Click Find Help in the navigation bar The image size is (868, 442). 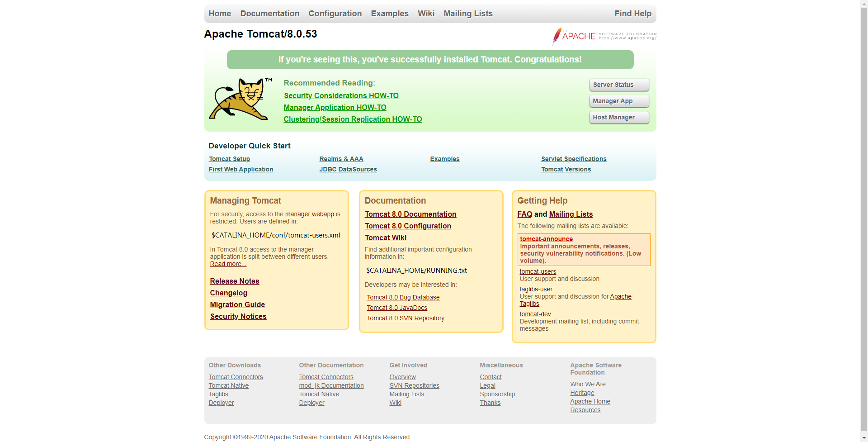click(633, 14)
